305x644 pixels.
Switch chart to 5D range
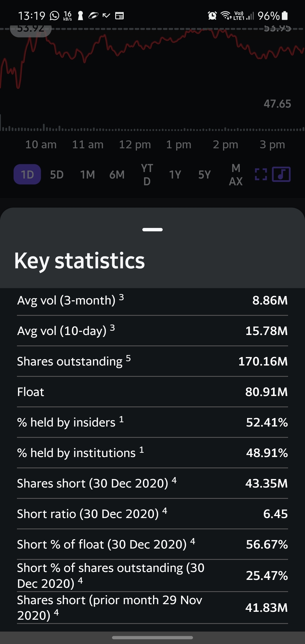pos(57,175)
